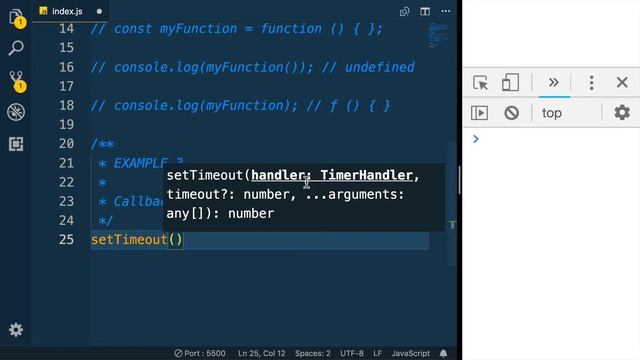Click line number 25 in the gutter

(66, 239)
